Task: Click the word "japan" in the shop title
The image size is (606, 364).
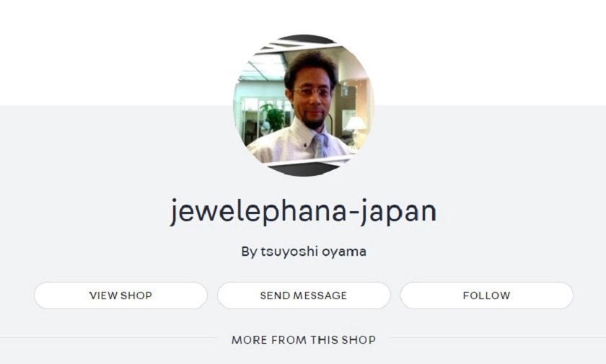Action: point(398,212)
